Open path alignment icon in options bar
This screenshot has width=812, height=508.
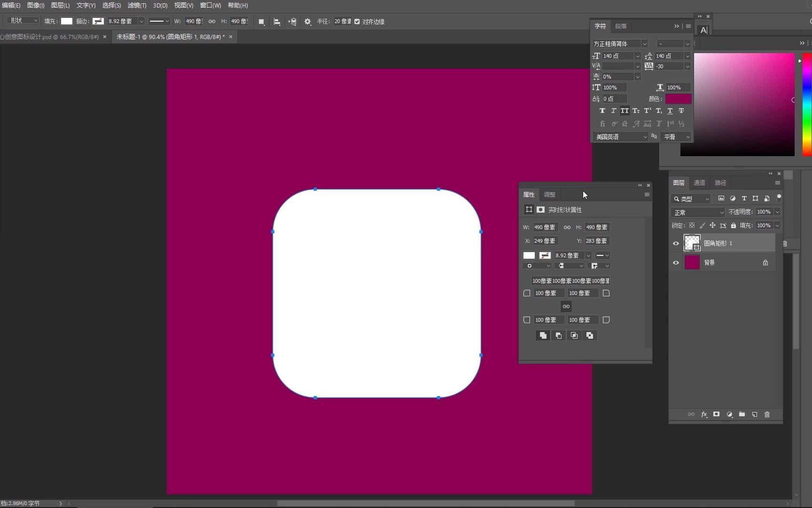coord(277,22)
